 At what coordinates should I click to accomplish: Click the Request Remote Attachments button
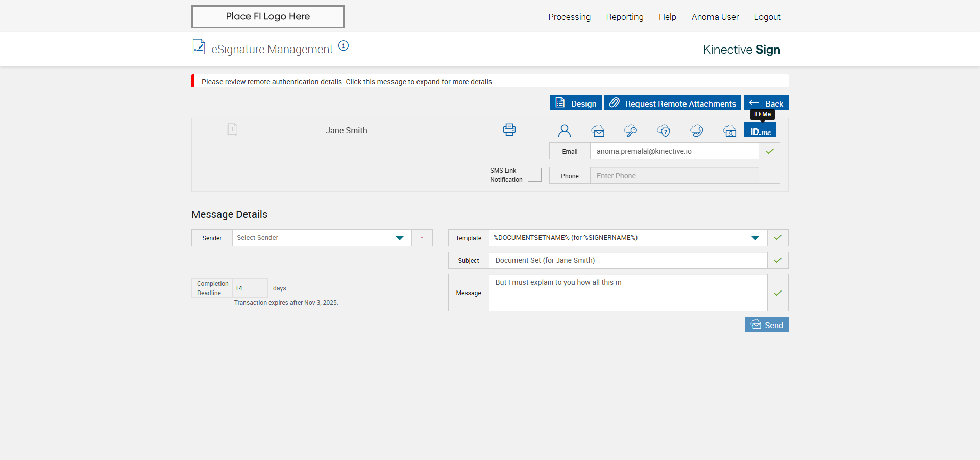673,103
